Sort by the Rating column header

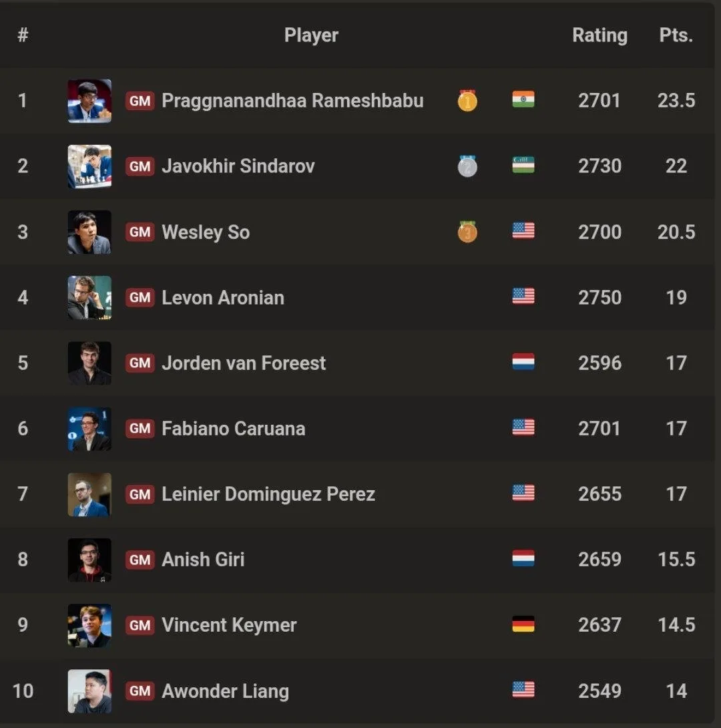pos(599,35)
